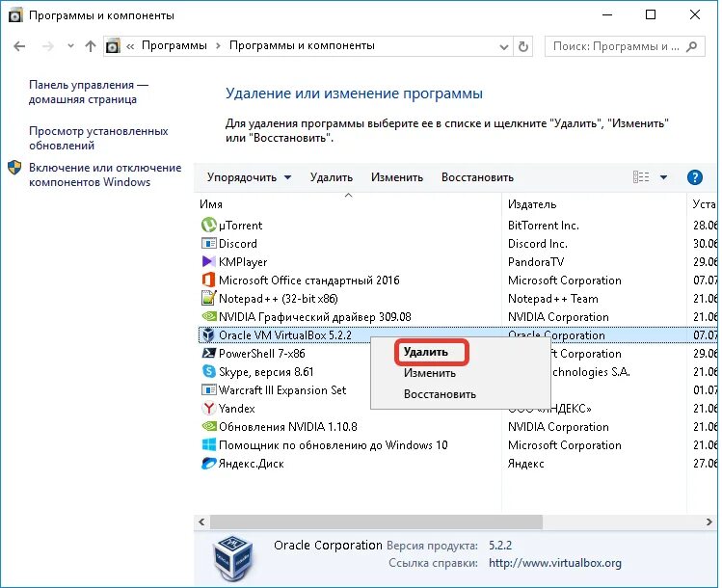Go forward with the right arrow
This screenshot has height=588, width=722.
(48, 46)
